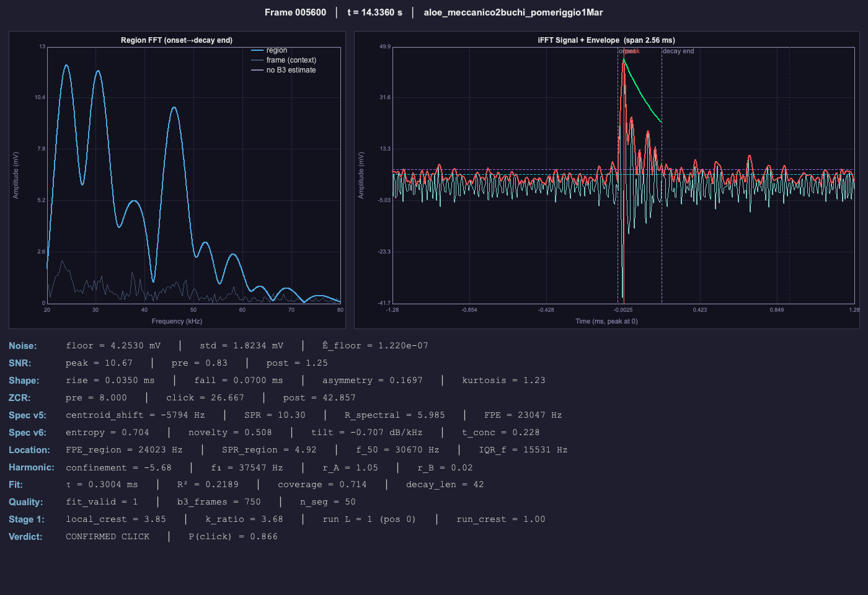
Task: Click the "Harmonic:" row label
Action: (32, 467)
